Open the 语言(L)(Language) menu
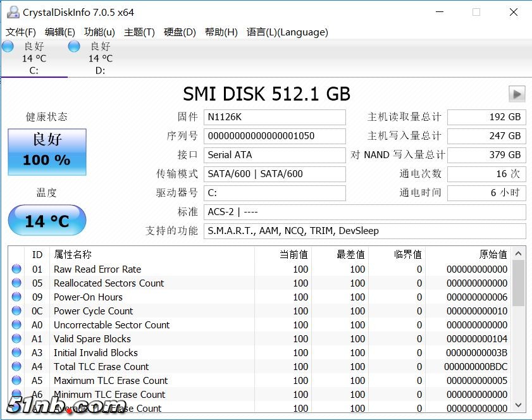This screenshot has height=420, width=532. click(x=287, y=32)
